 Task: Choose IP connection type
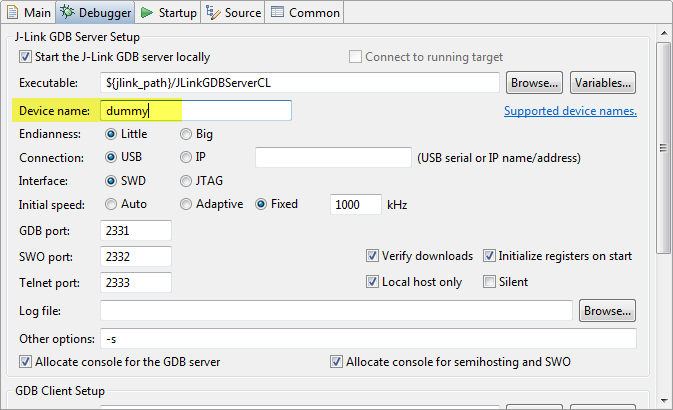pyautogui.click(x=187, y=157)
